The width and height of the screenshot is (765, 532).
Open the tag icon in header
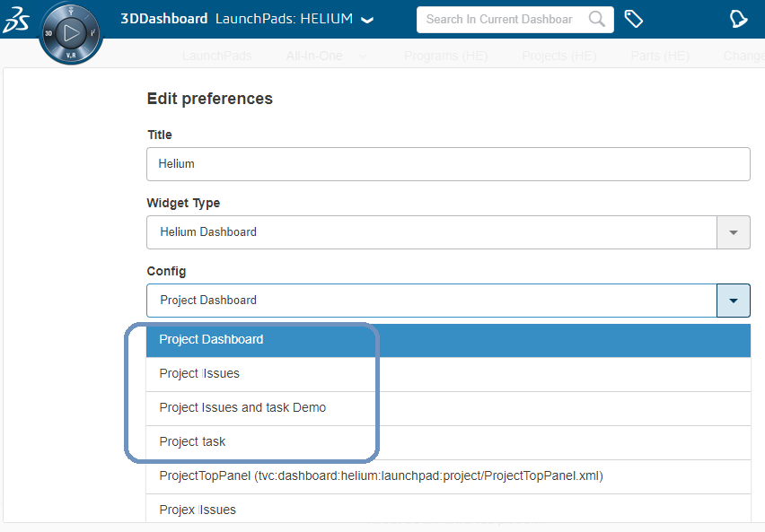634,20
